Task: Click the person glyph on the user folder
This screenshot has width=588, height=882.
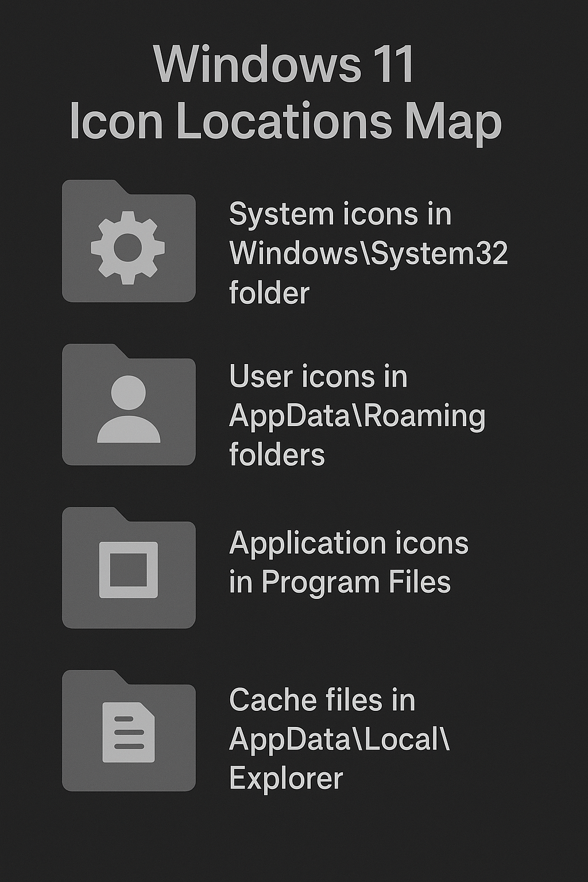Action: (x=129, y=409)
